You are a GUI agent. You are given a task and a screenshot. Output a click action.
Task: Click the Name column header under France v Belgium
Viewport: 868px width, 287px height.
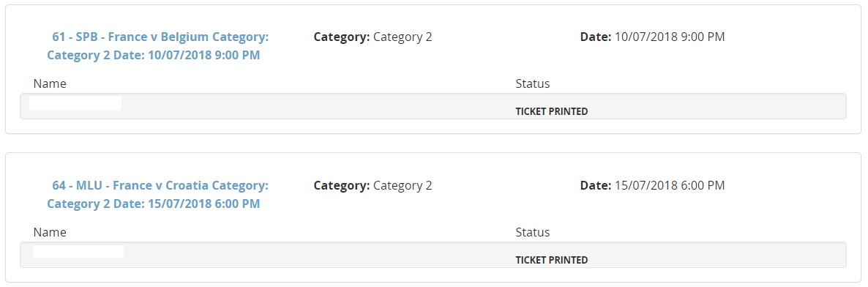point(50,83)
